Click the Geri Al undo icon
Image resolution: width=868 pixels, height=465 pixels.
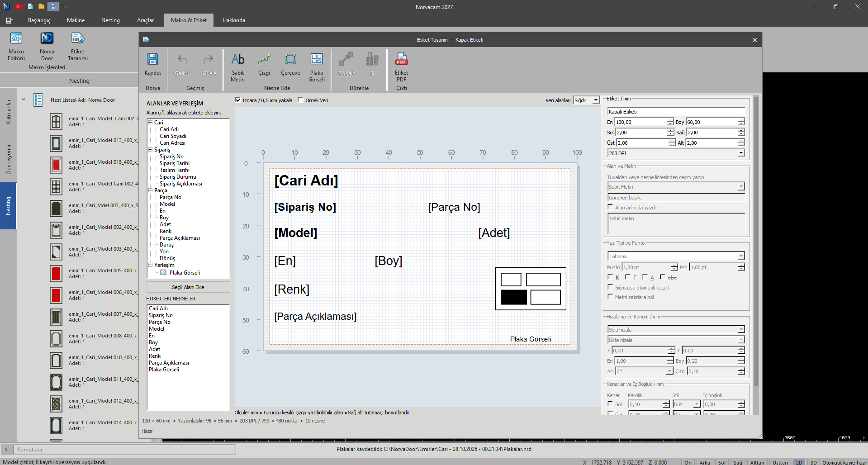pyautogui.click(x=182, y=59)
